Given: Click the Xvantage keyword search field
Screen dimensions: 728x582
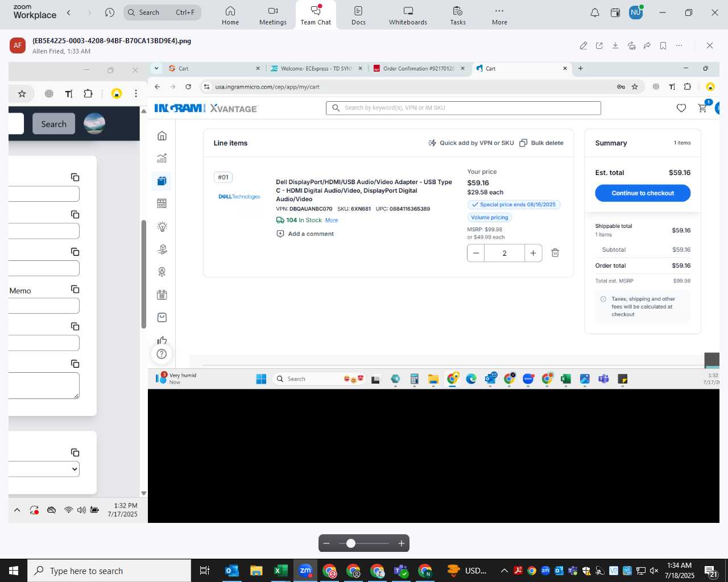Looking at the screenshot, I should 464,108.
